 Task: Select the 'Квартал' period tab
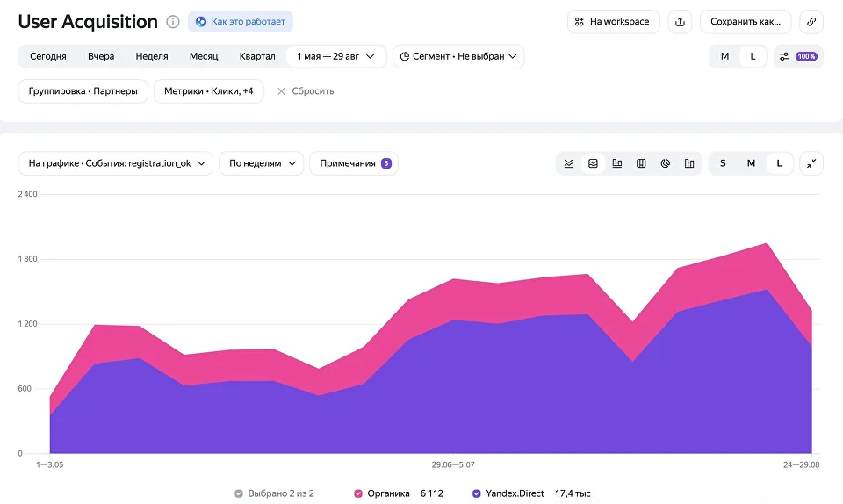(x=257, y=56)
